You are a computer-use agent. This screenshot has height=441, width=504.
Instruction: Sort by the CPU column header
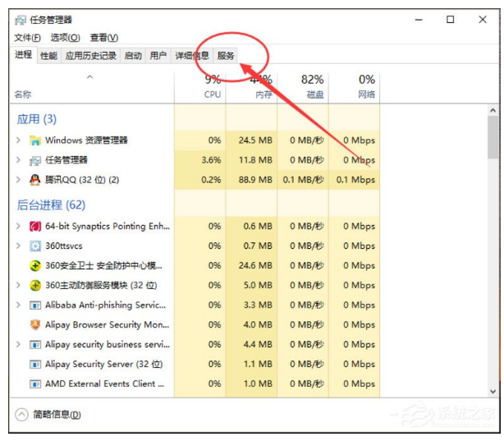point(200,87)
